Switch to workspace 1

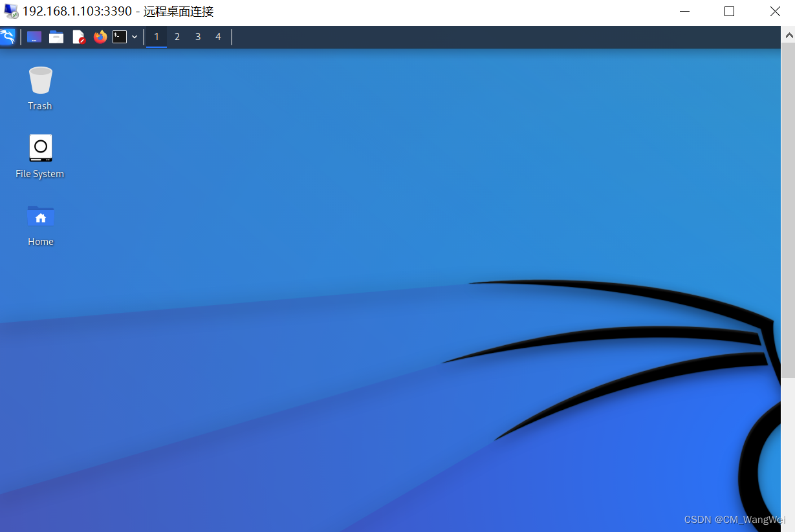[157, 37]
